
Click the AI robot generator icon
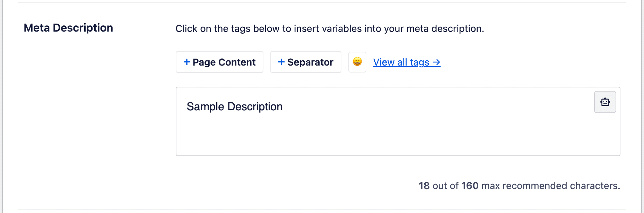(605, 102)
